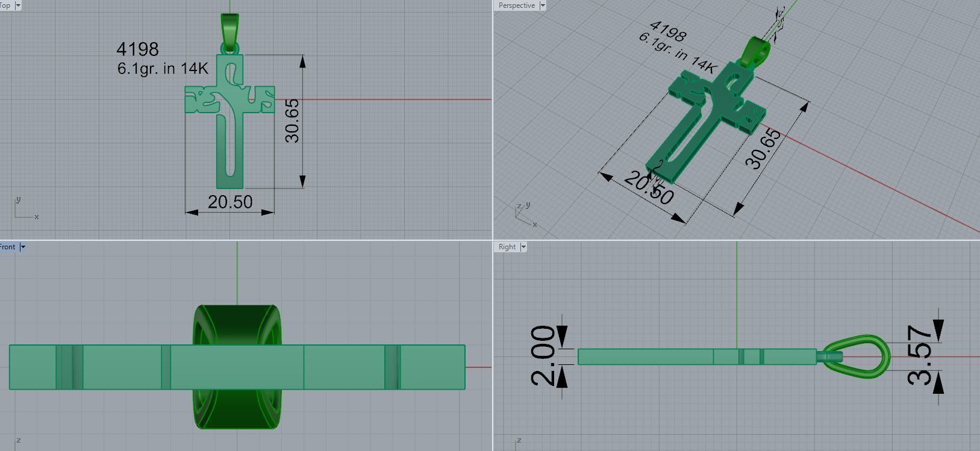980x451 pixels.
Task: Select the flat cross slab in Front view
Action: pyautogui.click(x=237, y=367)
